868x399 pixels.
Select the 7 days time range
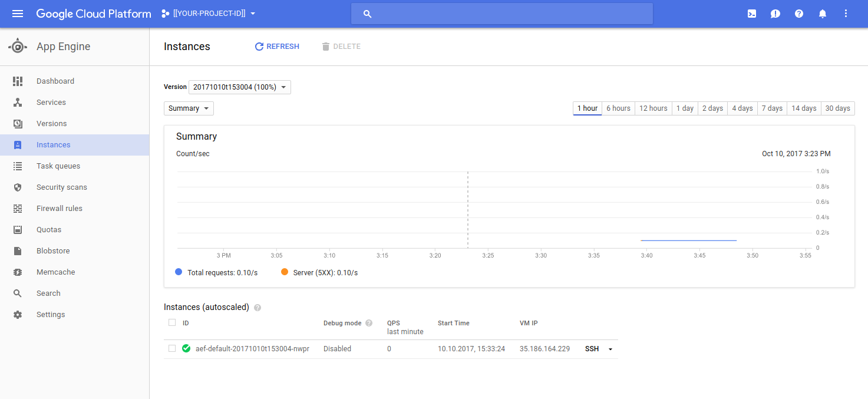pyautogui.click(x=772, y=108)
